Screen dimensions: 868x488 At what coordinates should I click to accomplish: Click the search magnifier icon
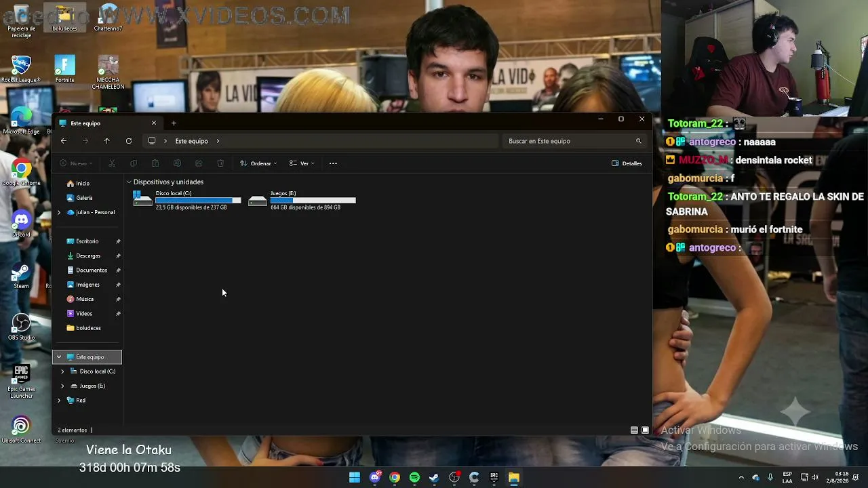[638, 141]
